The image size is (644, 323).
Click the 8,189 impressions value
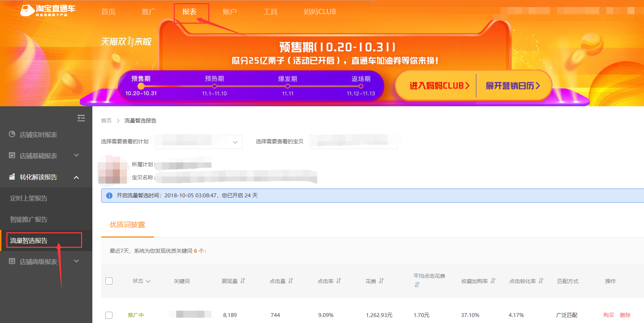(x=230, y=315)
